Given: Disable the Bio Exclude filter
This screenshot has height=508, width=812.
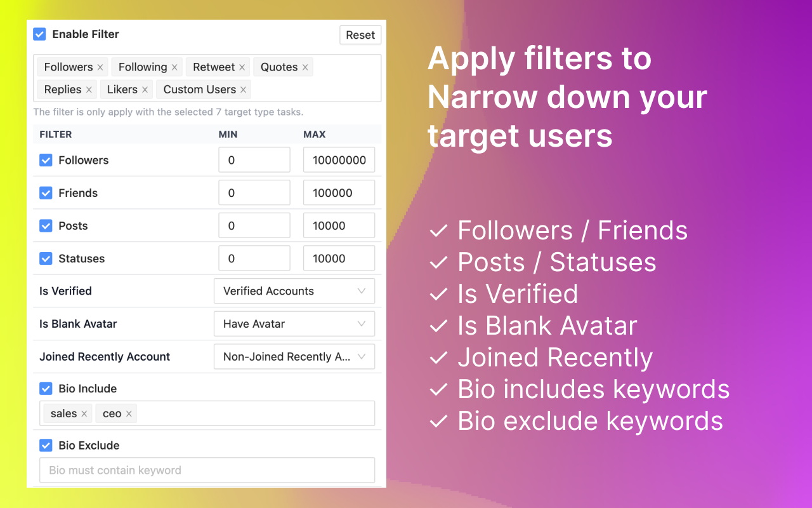Looking at the screenshot, I should click(46, 445).
